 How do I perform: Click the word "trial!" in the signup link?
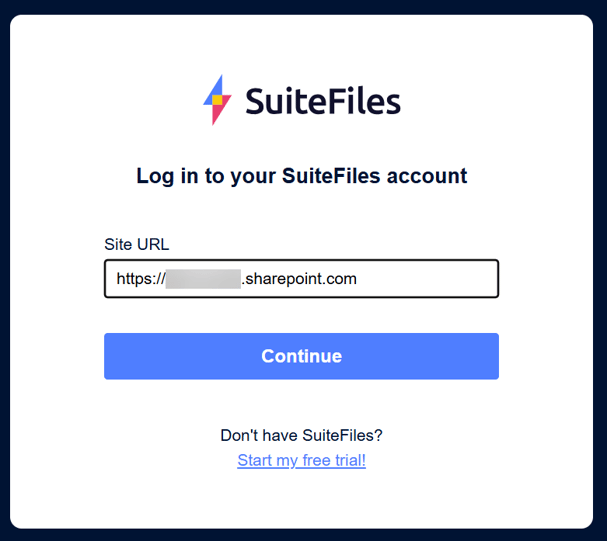point(345,461)
